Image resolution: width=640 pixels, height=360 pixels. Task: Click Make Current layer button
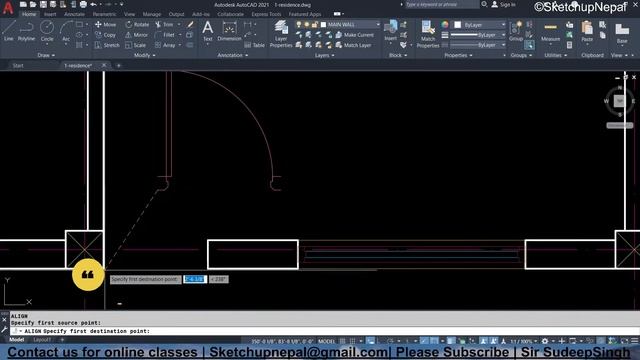[354, 35]
